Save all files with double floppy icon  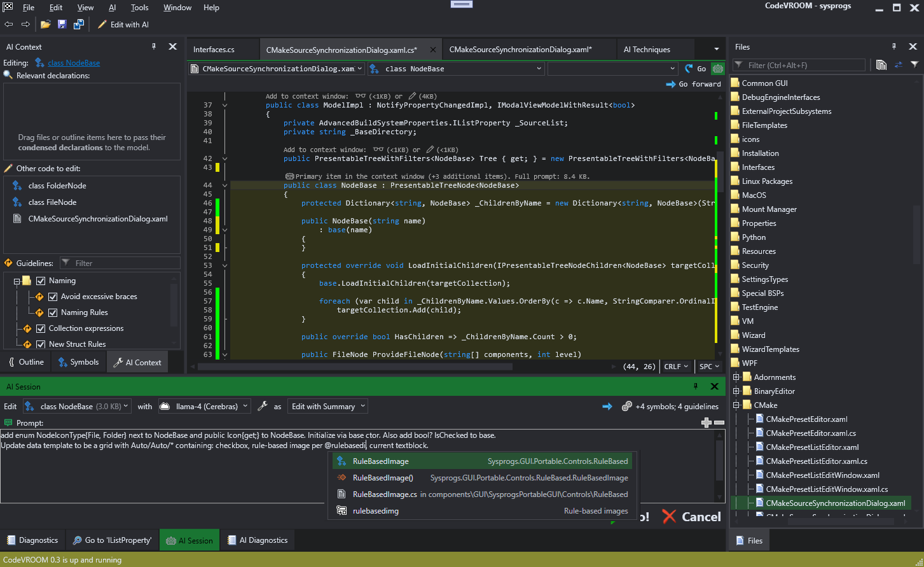(78, 24)
